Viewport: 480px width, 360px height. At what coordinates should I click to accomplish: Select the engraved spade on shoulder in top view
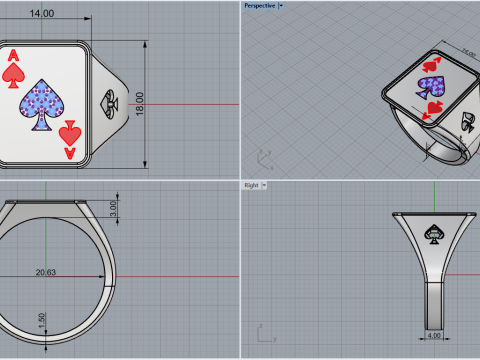pyautogui.click(x=109, y=104)
